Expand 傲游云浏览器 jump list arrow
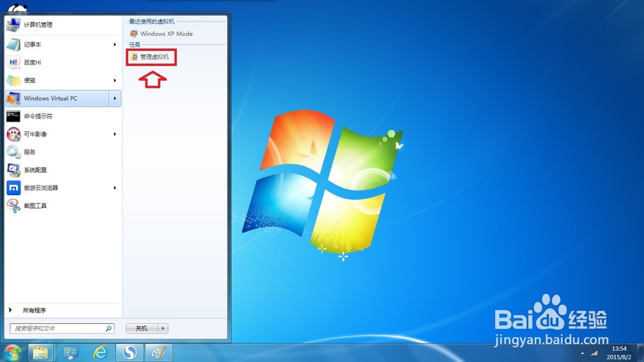 pos(115,188)
